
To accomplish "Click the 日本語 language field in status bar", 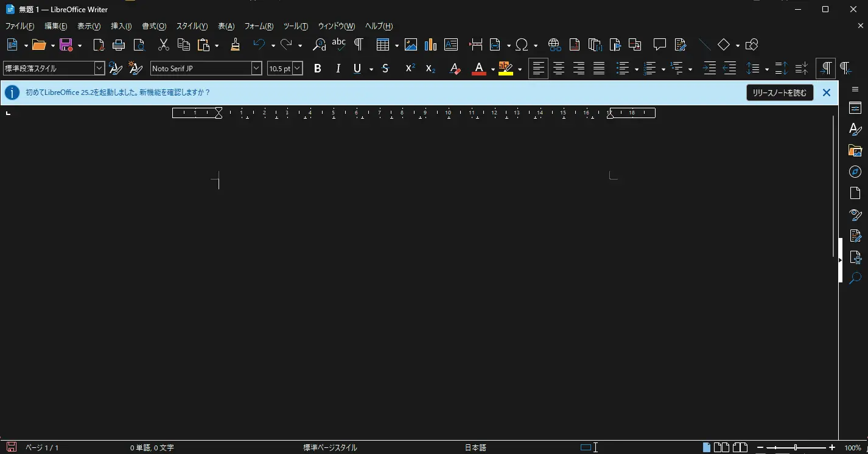I will (x=475, y=448).
